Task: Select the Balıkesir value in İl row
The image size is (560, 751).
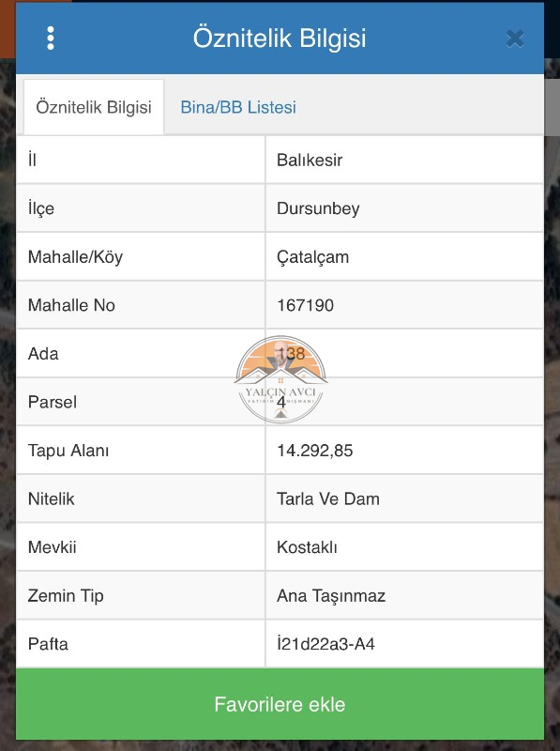Action: tap(310, 160)
